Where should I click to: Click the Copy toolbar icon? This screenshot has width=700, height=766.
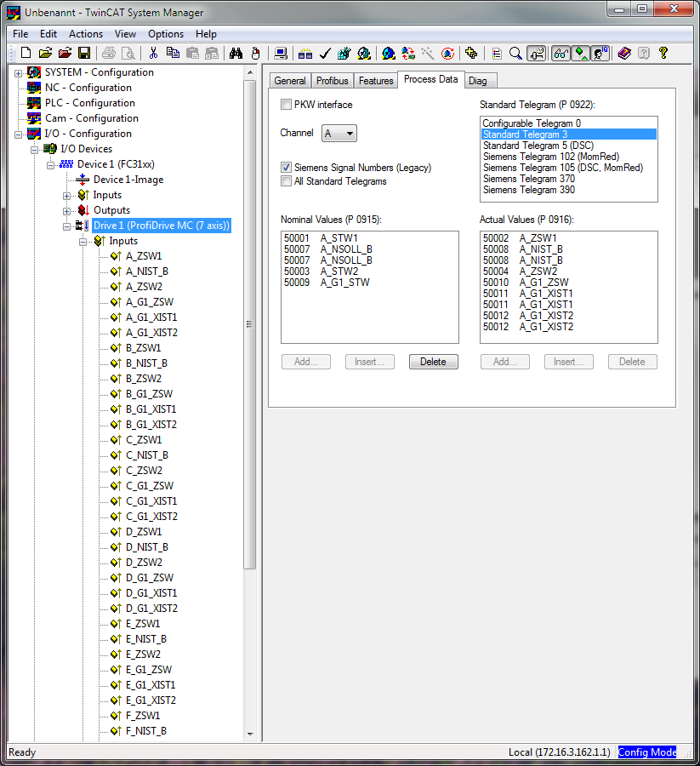173,53
